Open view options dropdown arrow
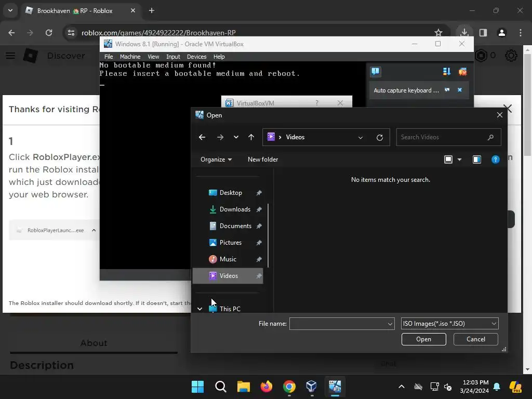 point(459,159)
